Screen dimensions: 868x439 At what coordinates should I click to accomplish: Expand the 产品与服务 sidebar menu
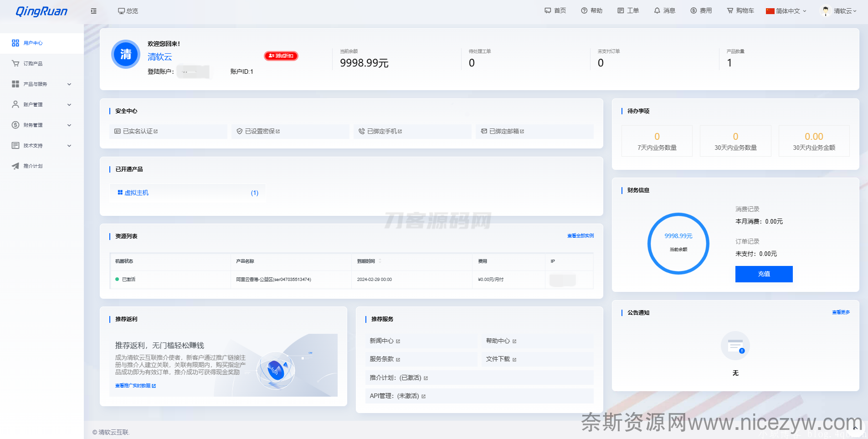[x=41, y=84]
